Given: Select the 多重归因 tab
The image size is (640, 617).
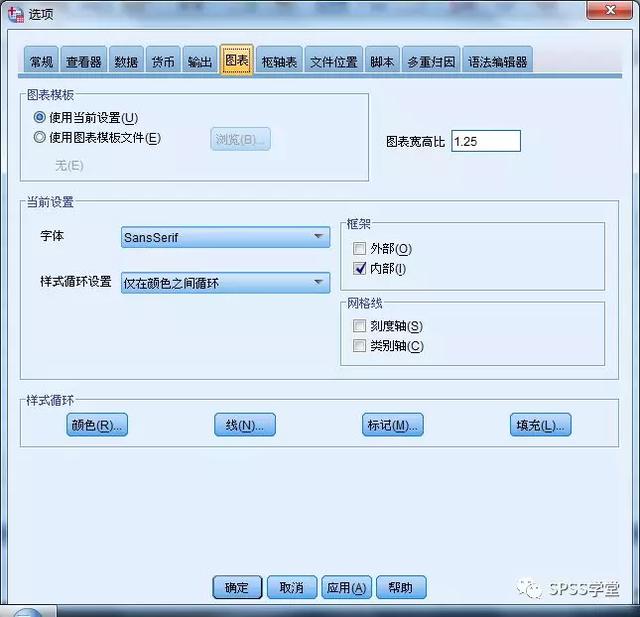Looking at the screenshot, I should pos(431,61).
